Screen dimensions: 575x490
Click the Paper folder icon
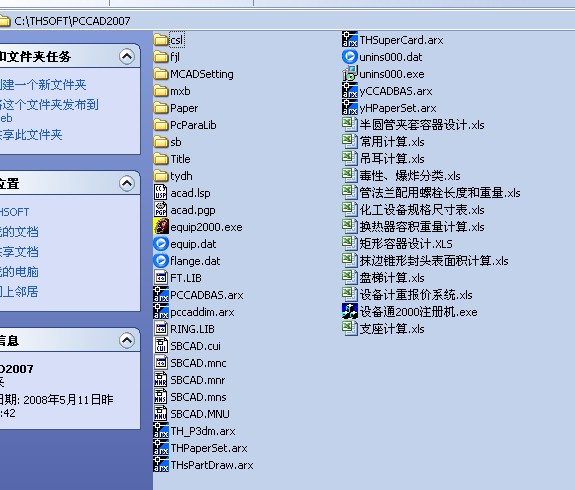coord(161,108)
